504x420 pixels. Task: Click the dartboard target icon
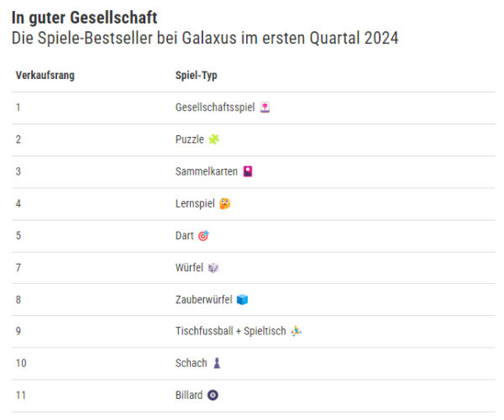203,235
